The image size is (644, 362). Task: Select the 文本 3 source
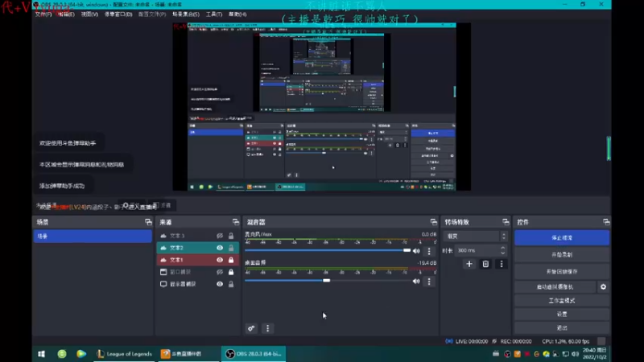[197, 236]
